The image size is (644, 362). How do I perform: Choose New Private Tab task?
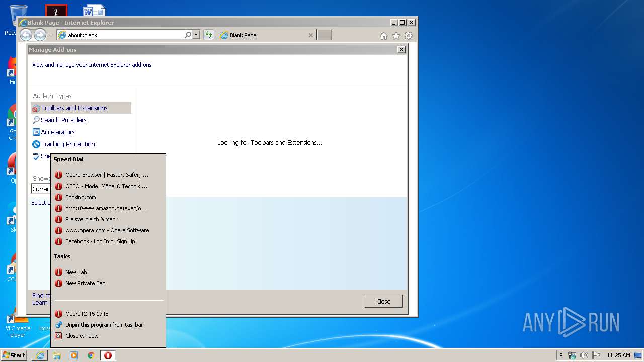(x=108, y=283)
